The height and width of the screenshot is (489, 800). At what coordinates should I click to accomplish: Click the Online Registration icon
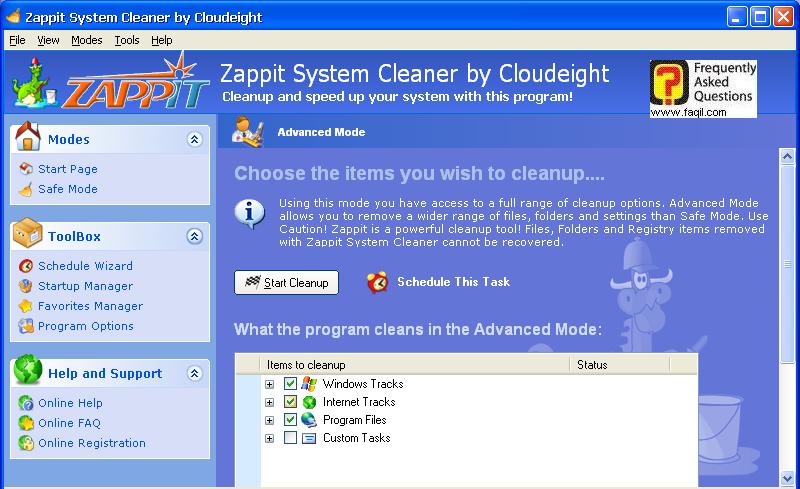(26, 443)
